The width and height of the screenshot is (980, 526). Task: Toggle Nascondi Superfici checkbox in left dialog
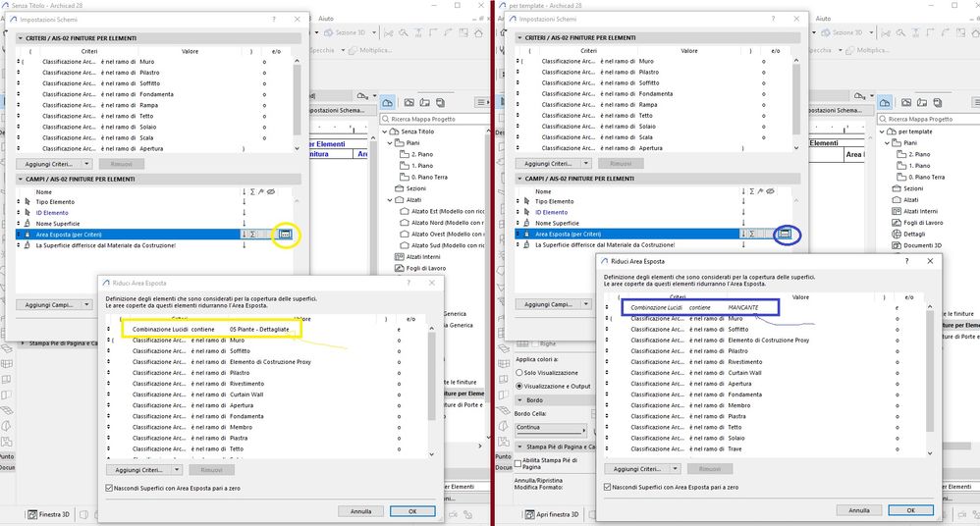[109, 488]
